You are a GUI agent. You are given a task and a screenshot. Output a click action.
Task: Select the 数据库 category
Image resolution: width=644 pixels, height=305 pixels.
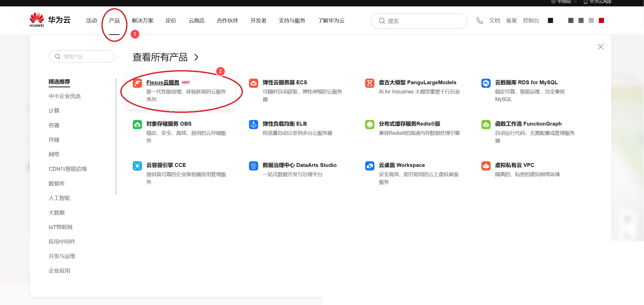(57, 184)
